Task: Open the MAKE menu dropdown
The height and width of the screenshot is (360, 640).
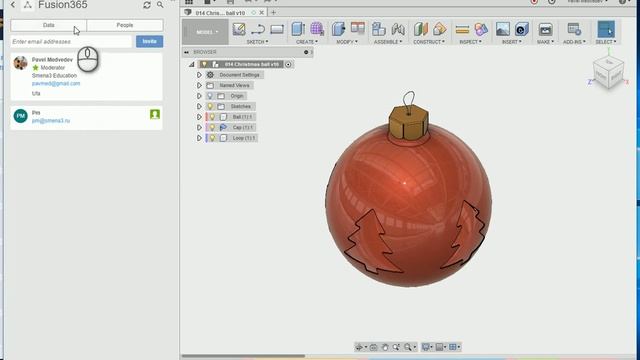Action: 545,42
